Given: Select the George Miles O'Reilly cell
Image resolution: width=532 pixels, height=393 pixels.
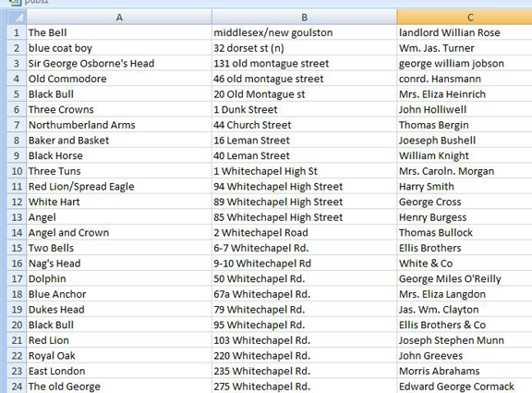Looking at the screenshot, I should [x=465, y=278].
